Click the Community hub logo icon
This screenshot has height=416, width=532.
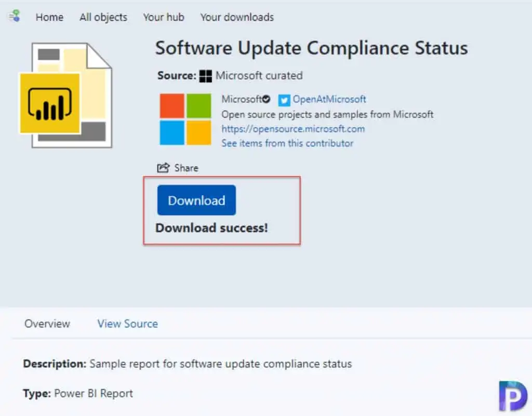coord(14,16)
